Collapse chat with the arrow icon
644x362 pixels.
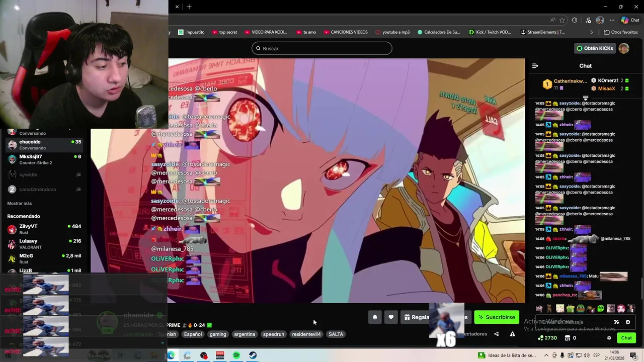tap(535, 66)
